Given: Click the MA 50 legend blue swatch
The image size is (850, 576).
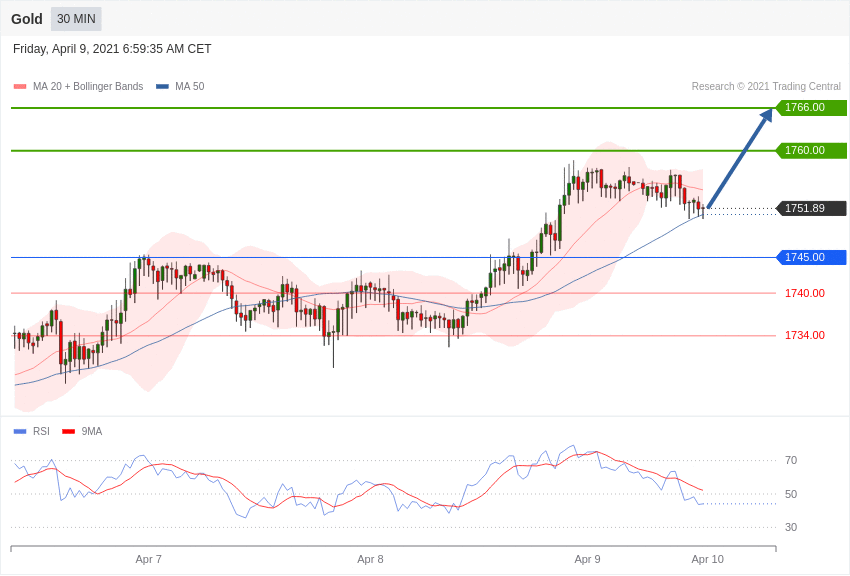Looking at the screenshot, I should (162, 87).
